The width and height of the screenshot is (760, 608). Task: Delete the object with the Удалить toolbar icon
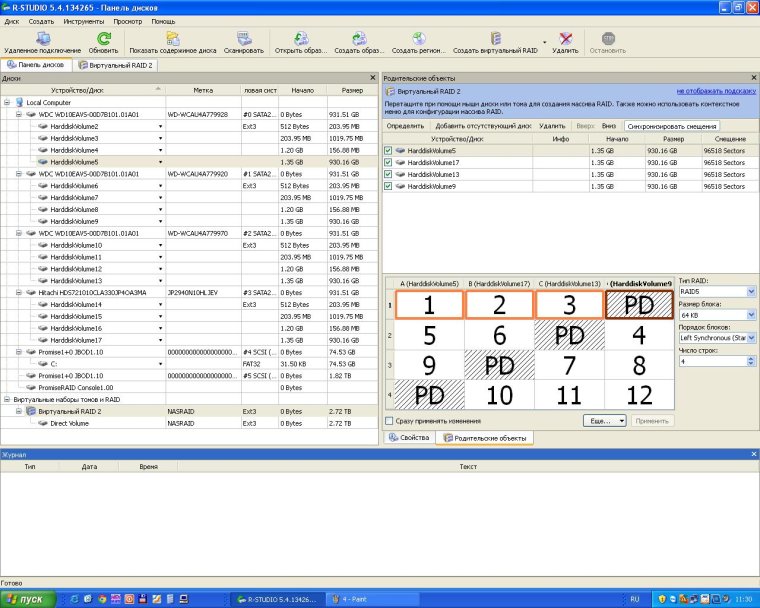pyautogui.click(x=565, y=39)
